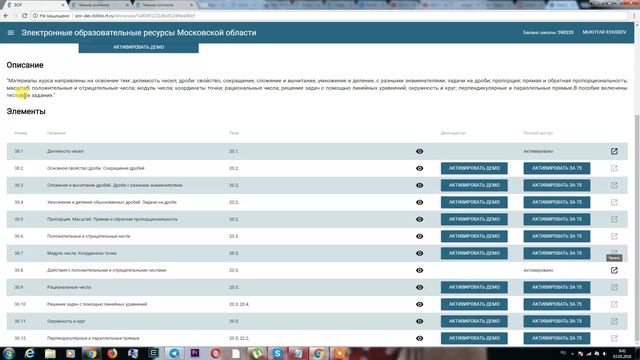Viewport: 640px width, 360px height.
Task: Click the eye preview icon for row 30.5
Action: pyautogui.click(x=419, y=219)
